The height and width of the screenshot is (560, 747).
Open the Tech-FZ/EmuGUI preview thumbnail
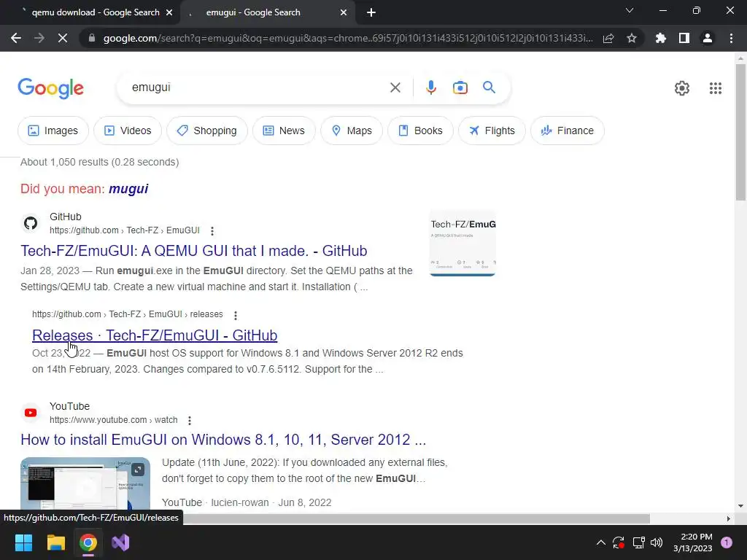coord(462,244)
